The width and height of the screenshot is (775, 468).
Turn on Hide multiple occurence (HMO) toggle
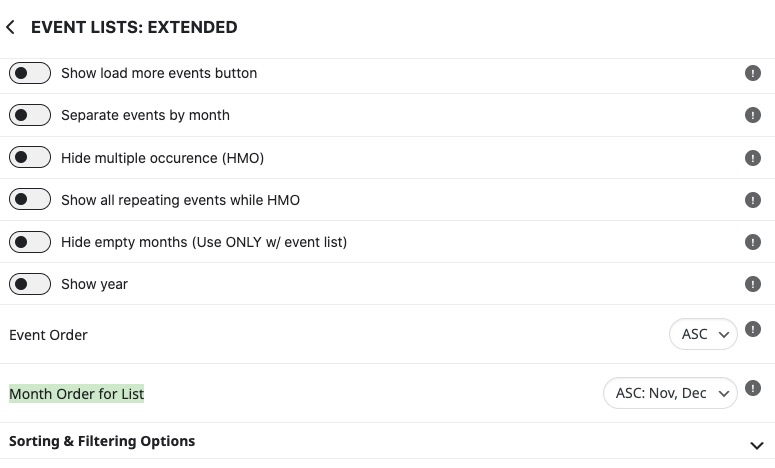coord(30,158)
